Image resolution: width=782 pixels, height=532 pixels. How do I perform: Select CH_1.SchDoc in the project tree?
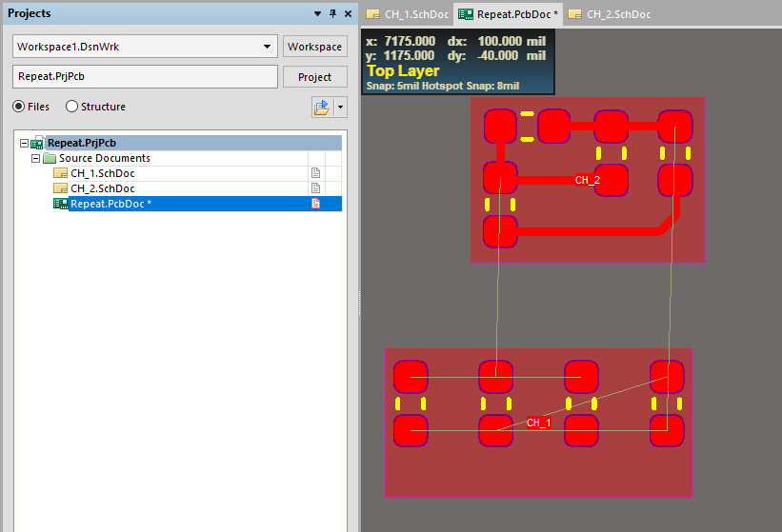(103, 173)
